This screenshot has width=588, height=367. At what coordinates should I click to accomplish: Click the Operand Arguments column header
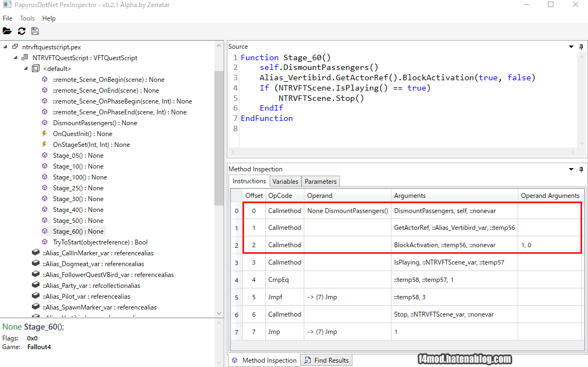tap(550, 196)
